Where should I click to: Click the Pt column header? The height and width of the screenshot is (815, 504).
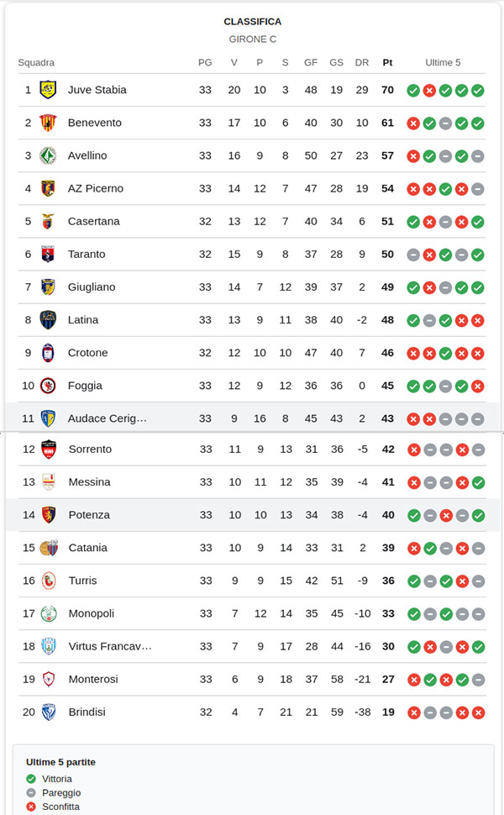(x=387, y=62)
